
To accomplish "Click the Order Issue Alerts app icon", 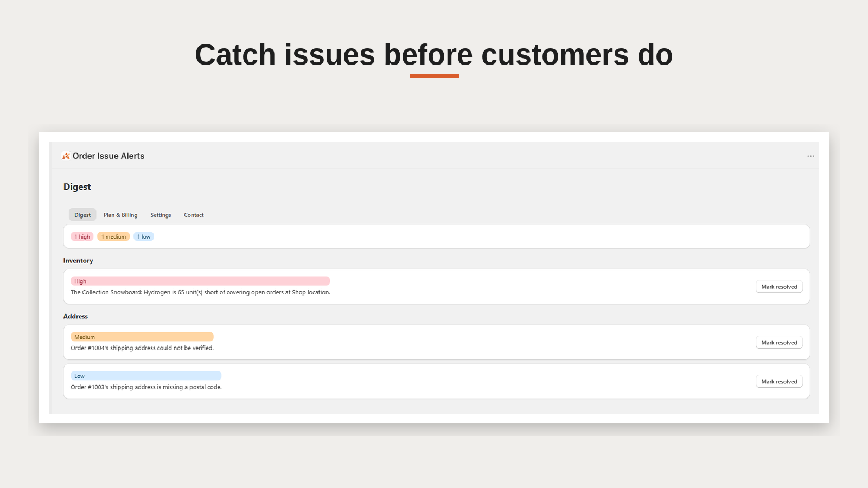I will click(66, 156).
